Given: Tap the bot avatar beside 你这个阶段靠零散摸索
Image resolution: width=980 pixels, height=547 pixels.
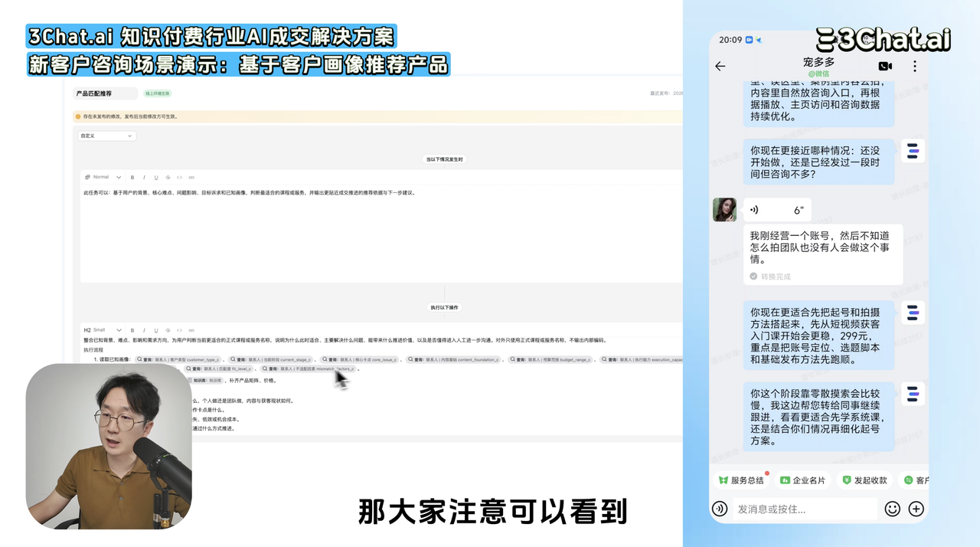Looking at the screenshot, I should [x=913, y=394].
